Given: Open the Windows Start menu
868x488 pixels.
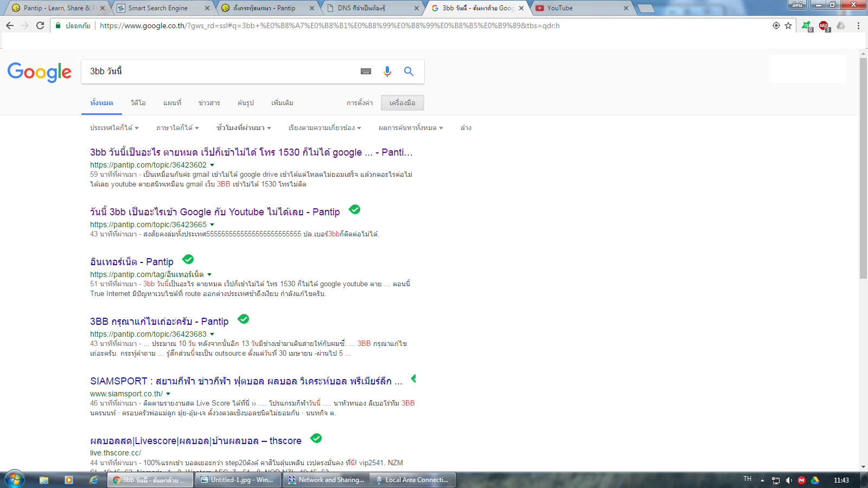Looking at the screenshot, I should (15, 480).
